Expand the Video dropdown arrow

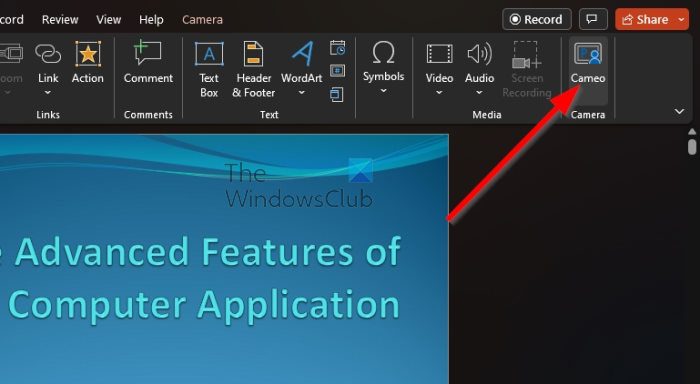click(439, 93)
